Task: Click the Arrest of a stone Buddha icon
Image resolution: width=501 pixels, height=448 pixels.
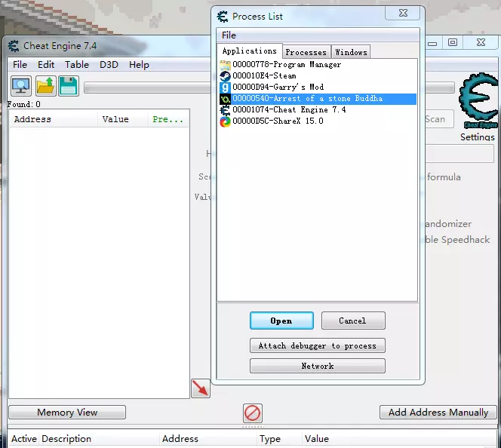Action: pos(225,99)
